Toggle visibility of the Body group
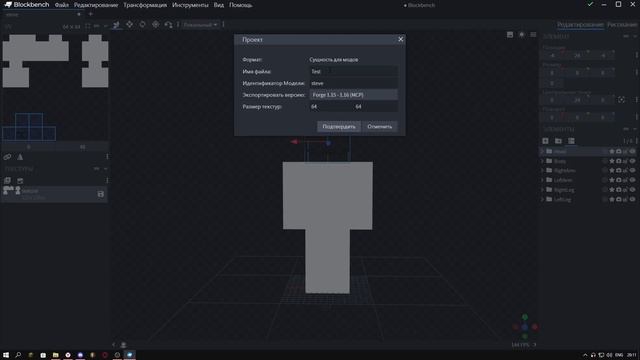Viewport: 640px width, 360px height. (632, 161)
